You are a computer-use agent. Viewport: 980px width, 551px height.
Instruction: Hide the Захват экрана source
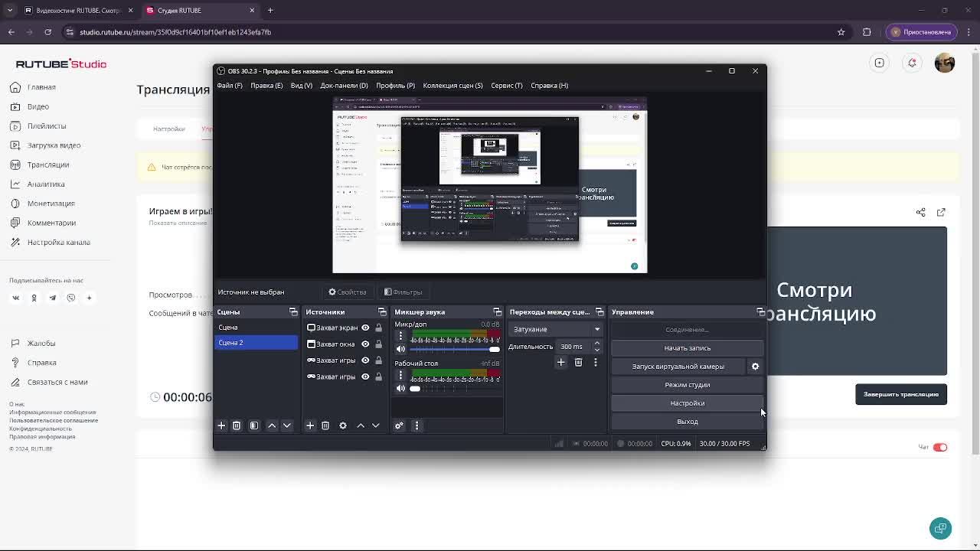pyautogui.click(x=365, y=328)
